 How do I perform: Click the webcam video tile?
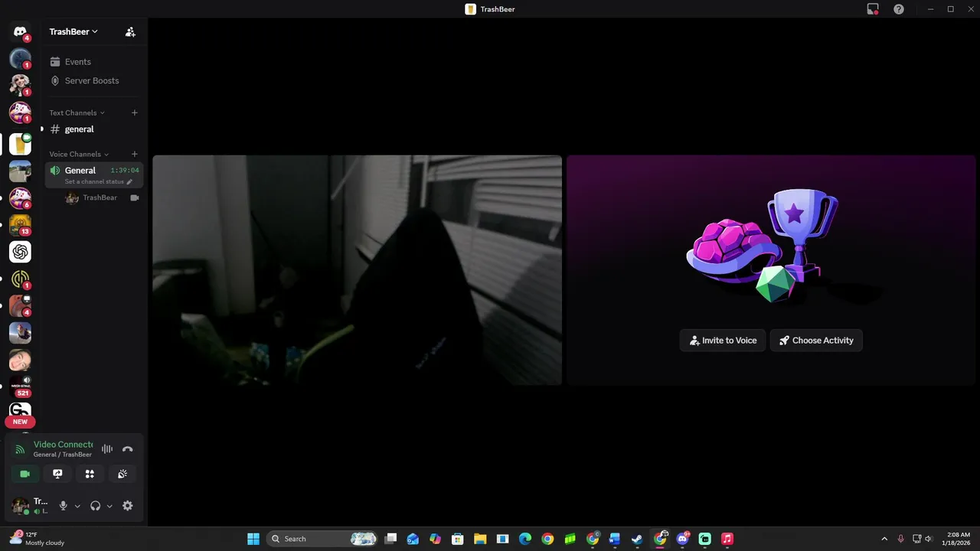358,270
